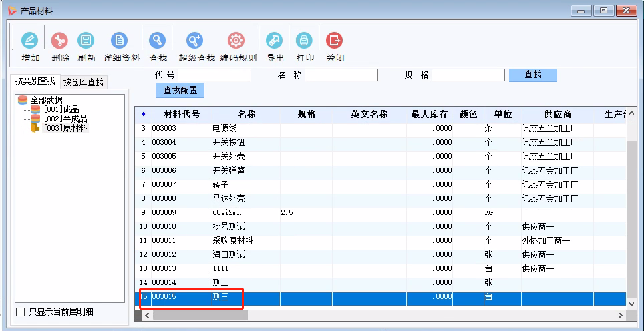Viewport: 644px width, 331px height.
Task: Focus the 名称 input field
Action: (x=341, y=75)
